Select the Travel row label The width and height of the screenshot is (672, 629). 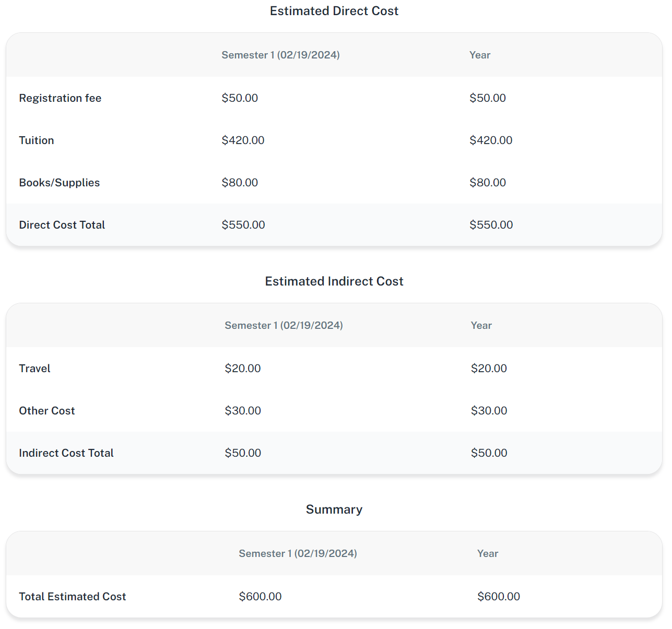coord(34,369)
